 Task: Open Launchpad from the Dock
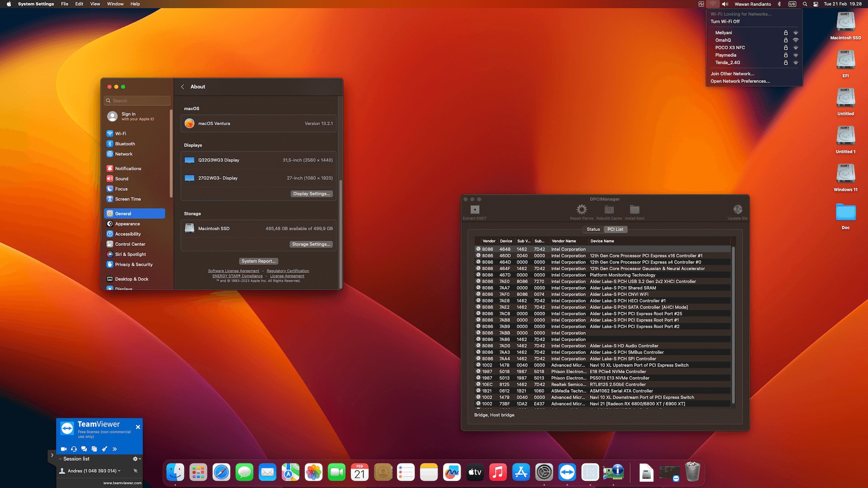tap(198, 472)
